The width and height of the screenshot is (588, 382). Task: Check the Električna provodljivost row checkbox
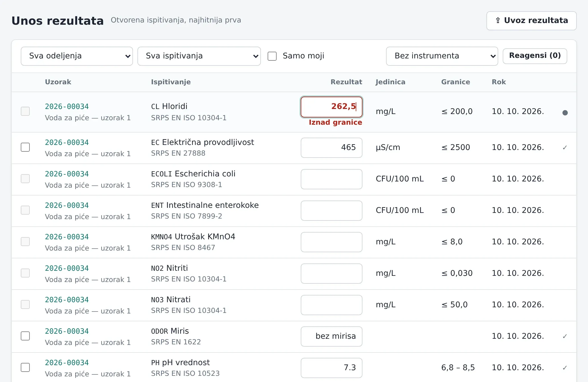[x=25, y=147]
